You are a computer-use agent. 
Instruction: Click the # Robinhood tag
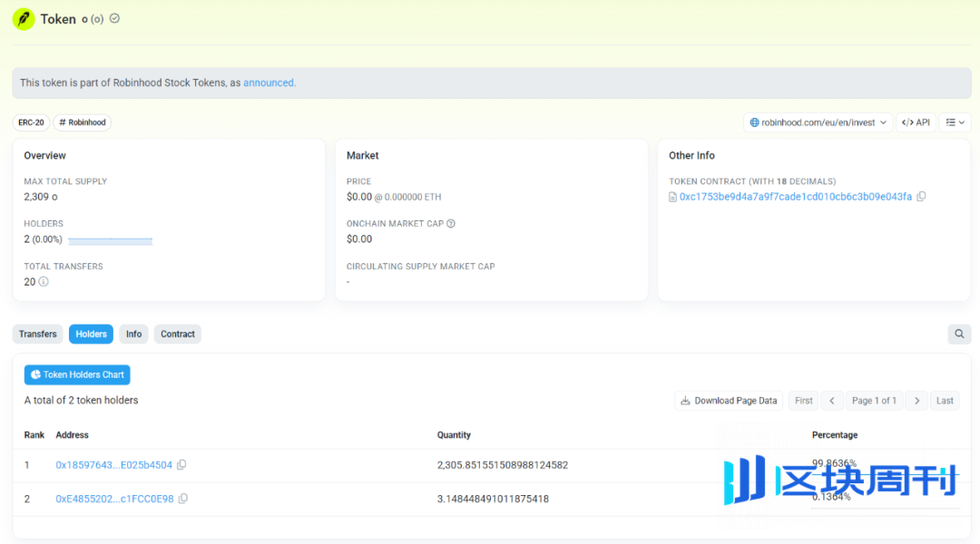pos(82,122)
